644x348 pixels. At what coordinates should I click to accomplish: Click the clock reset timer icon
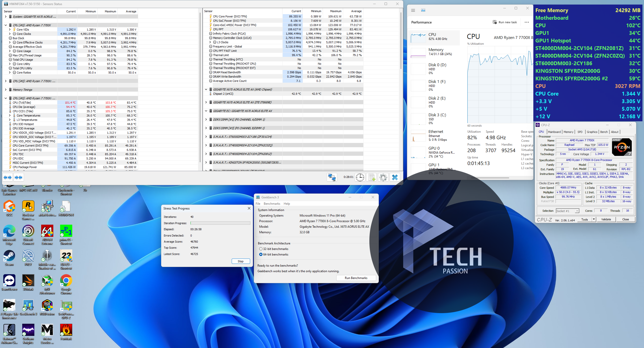click(360, 177)
